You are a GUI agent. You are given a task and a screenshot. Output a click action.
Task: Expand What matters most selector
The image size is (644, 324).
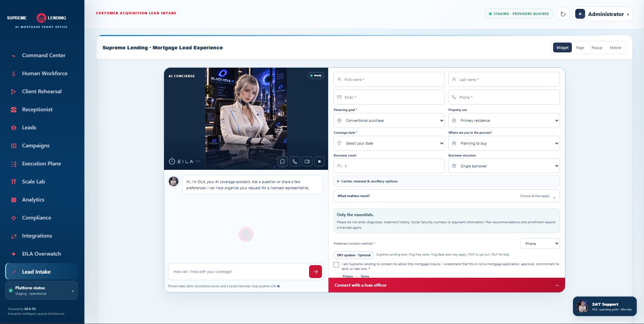click(447, 196)
